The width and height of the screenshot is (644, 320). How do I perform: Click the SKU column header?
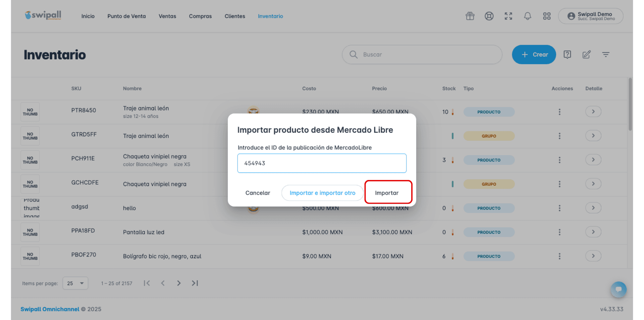[x=76, y=89]
